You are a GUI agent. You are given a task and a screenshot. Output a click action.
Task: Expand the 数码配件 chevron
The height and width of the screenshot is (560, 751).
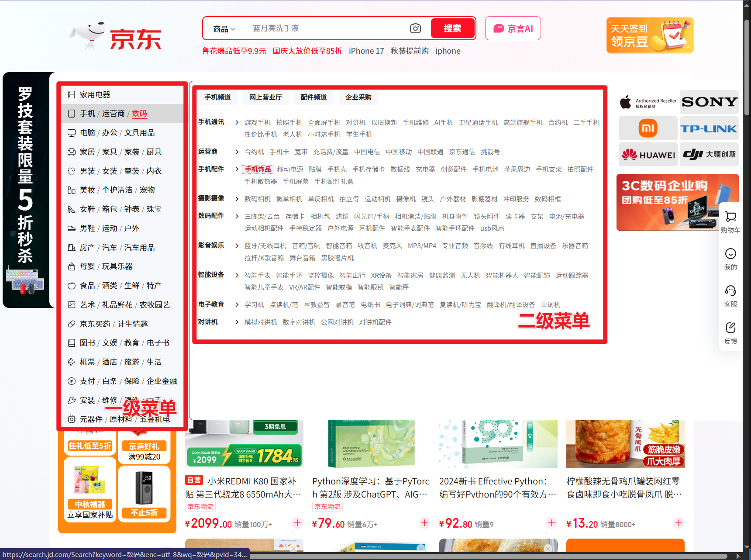tap(237, 216)
